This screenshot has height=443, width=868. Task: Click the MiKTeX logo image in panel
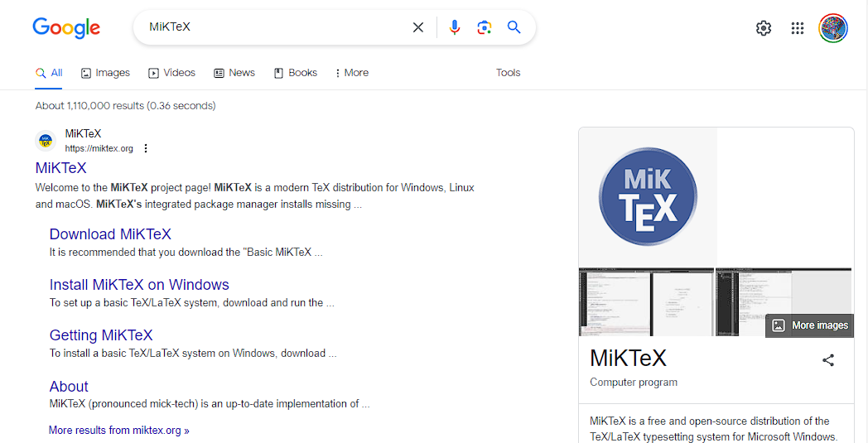click(648, 197)
